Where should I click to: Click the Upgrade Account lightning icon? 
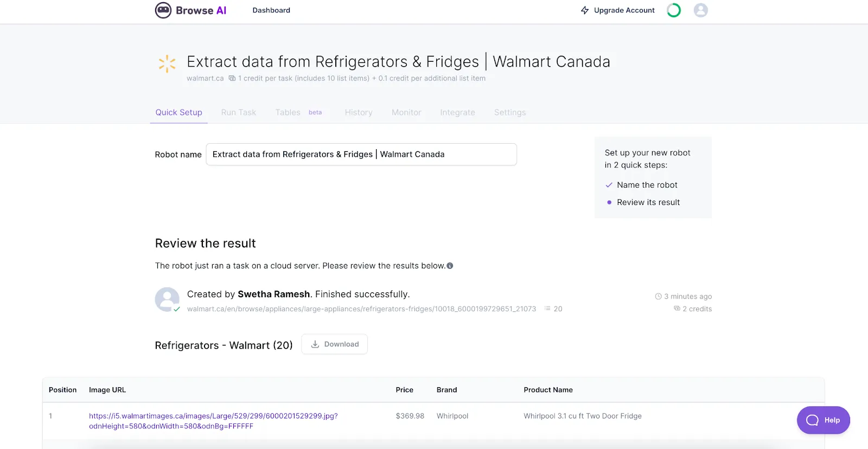[x=585, y=10]
